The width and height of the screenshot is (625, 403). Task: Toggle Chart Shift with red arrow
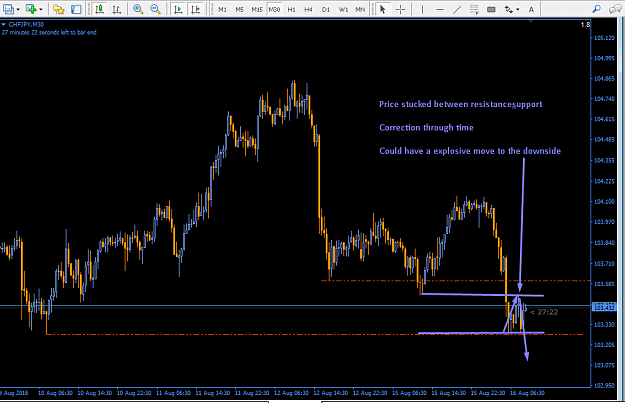click(x=195, y=9)
